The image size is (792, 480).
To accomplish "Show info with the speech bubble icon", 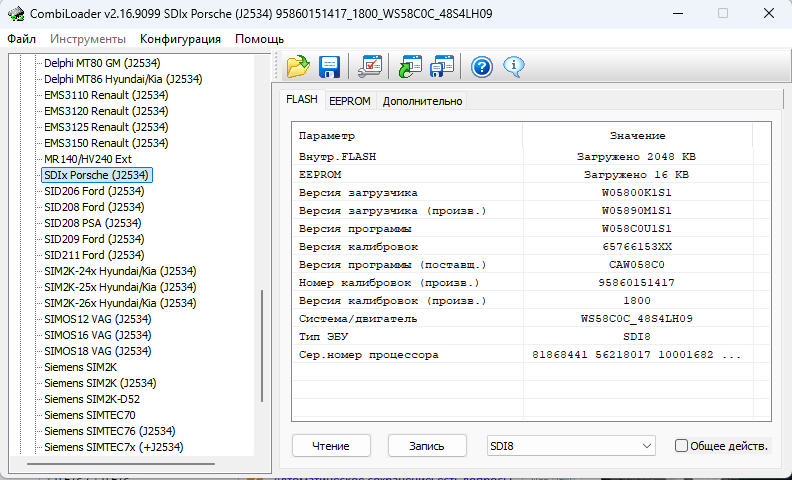I will click(514, 66).
